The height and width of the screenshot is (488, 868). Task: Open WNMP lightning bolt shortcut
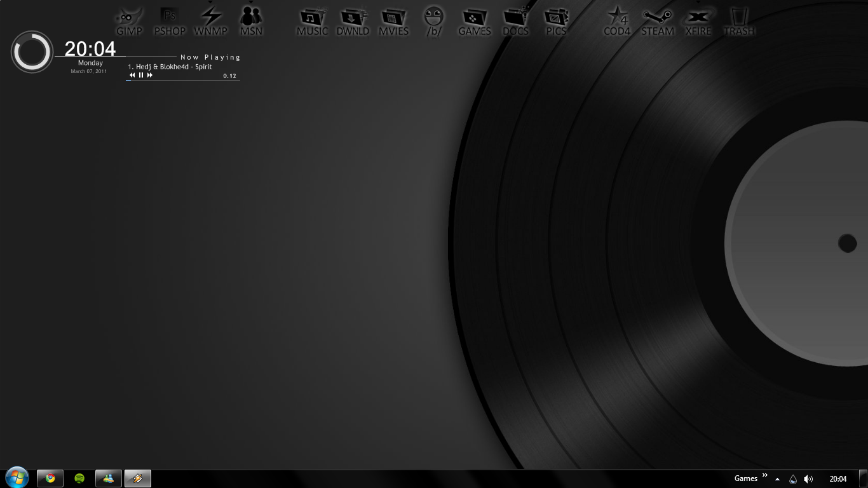[211, 21]
